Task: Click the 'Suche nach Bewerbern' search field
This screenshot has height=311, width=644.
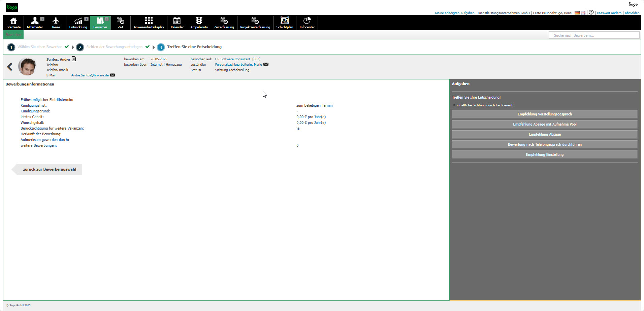Action: pyautogui.click(x=594, y=35)
